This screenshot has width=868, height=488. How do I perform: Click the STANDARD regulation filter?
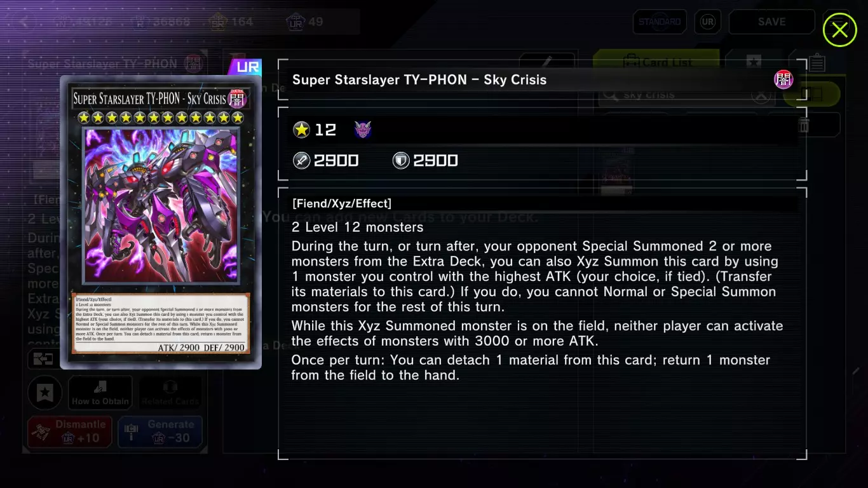[x=660, y=22]
